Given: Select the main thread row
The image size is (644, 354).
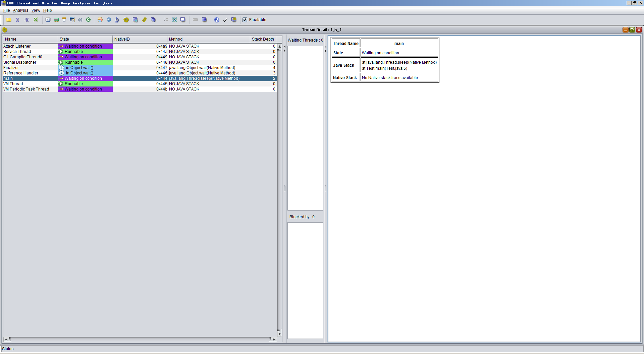Looking at the screenshot, I should (140, 78).
